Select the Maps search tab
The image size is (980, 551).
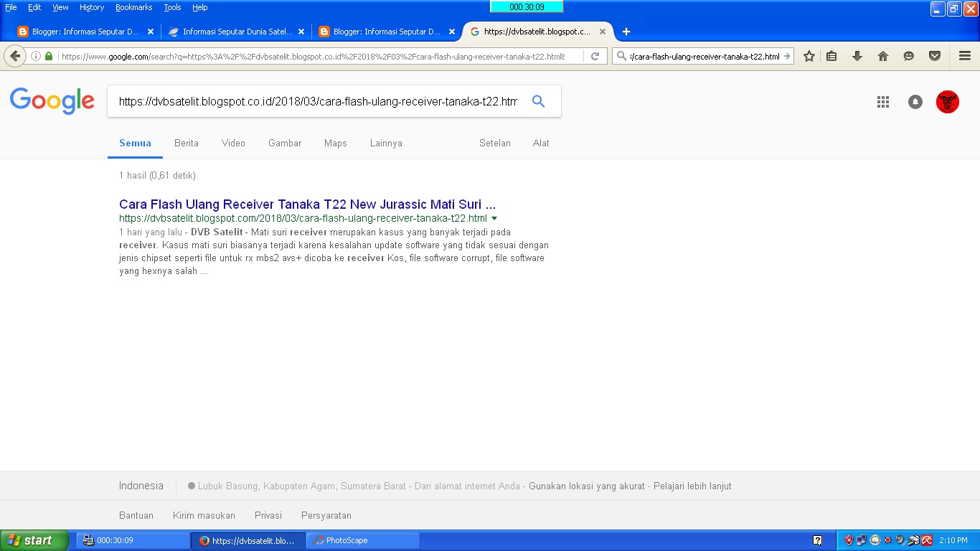(x=335, y=143)
